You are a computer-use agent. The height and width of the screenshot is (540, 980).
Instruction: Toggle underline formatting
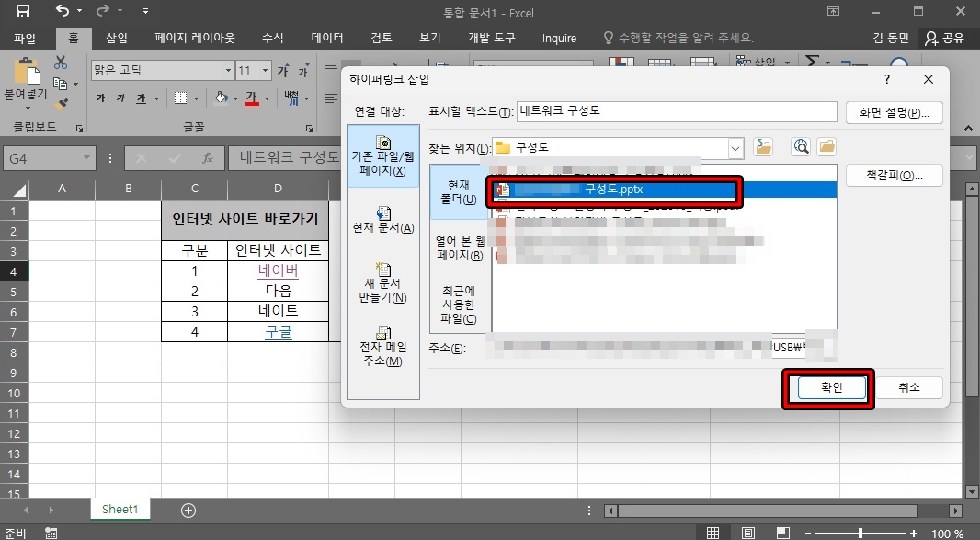(x=141, y=98)
